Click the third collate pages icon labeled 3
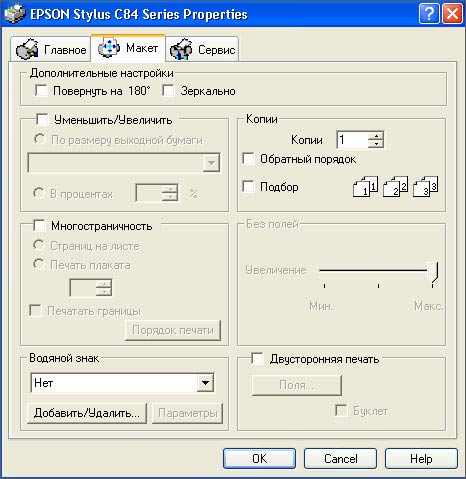Image resolution: width=466 pixels, height=479 pixels. 425,186
